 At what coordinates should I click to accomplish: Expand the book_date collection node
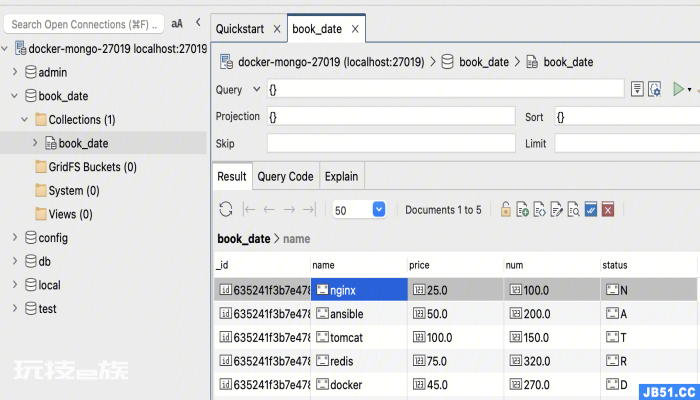[35, 142]
